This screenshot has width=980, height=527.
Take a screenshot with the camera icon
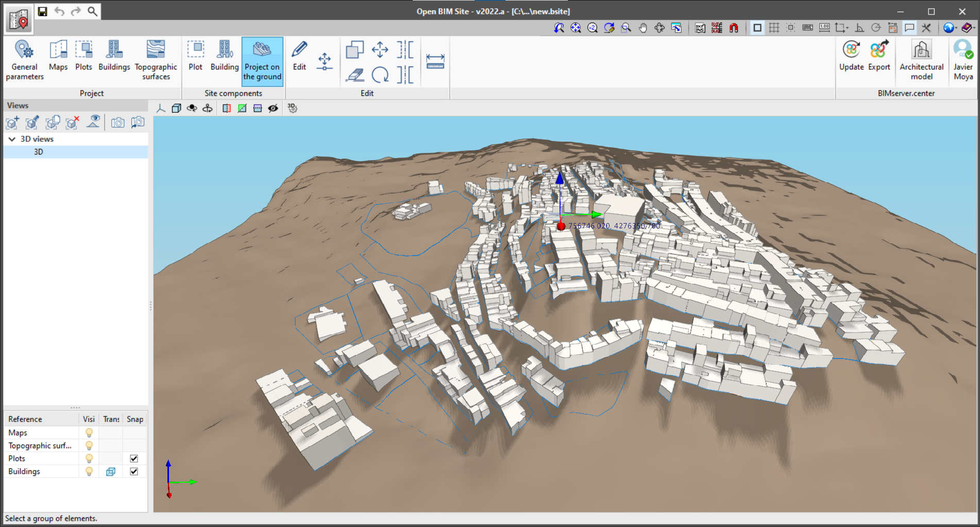(x=118, y=123)
